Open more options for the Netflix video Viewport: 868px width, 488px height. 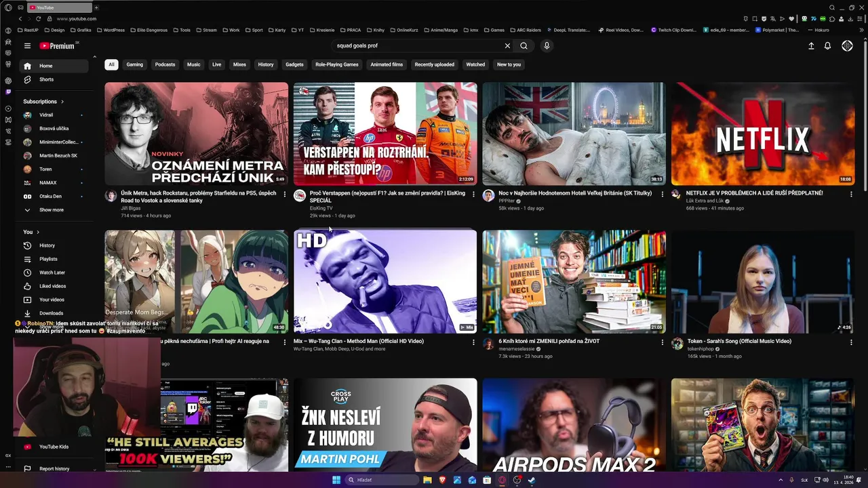tap(851, 194)
